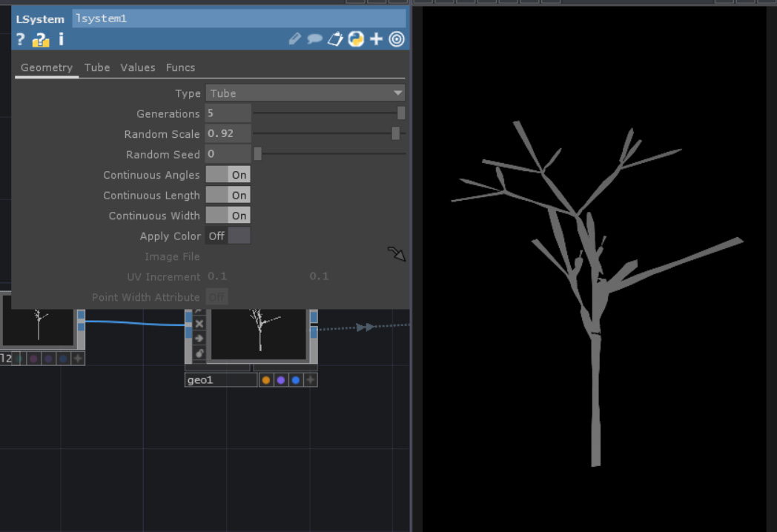This screenshot has height=532, width=777.
Task: Click the 'Type' parameter label
Action: click(188, 93)
